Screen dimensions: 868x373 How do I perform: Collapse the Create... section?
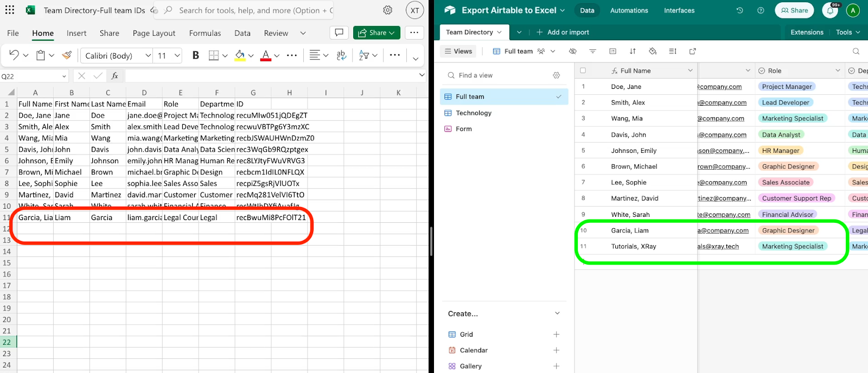click(557, 313)
